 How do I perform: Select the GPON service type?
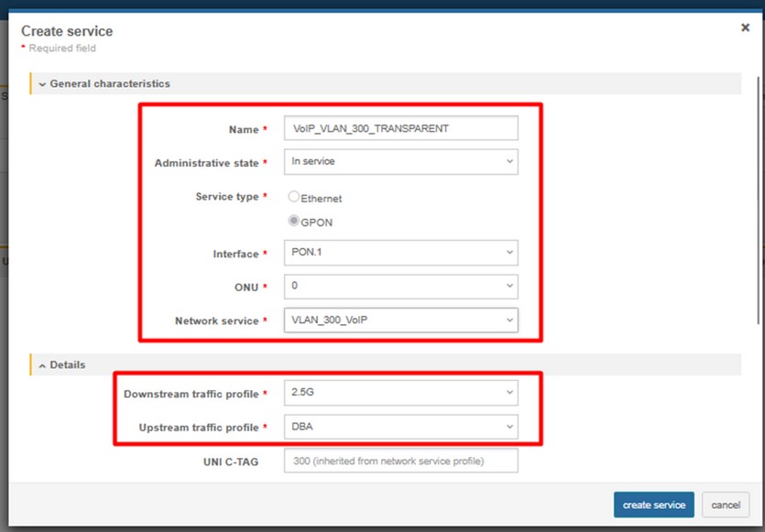pyautogui.click(x=294, y=222)
